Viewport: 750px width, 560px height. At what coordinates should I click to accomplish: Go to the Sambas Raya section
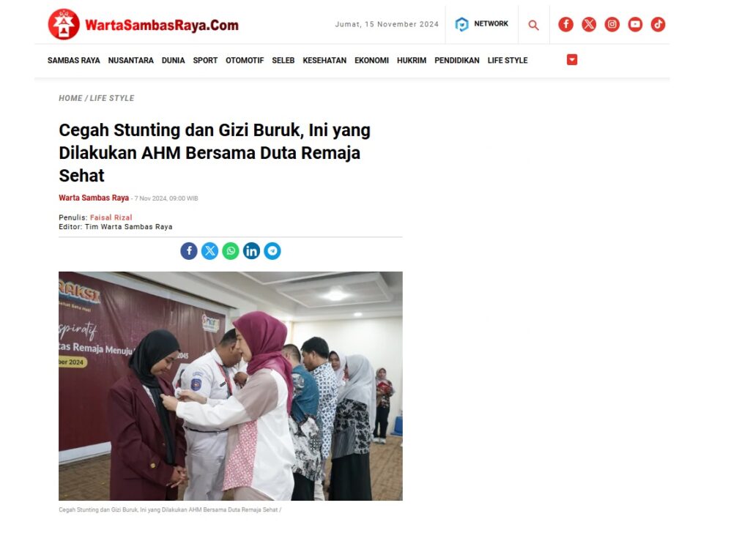pyautogui.click(x=74, y=60)
